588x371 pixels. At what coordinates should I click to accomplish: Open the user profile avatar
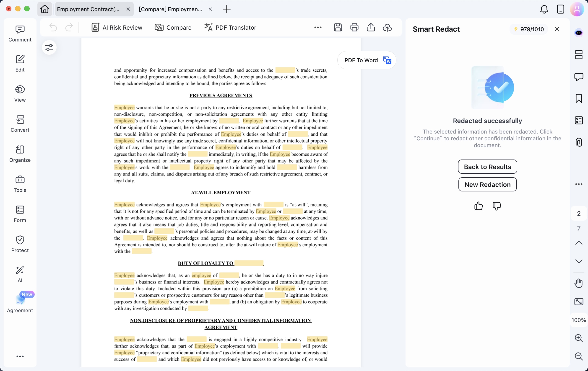pos(577,9)
